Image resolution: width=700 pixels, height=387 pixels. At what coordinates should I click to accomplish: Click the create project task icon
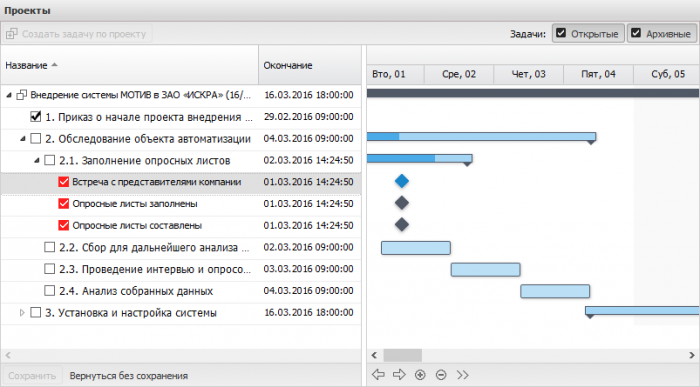[12, 33]
